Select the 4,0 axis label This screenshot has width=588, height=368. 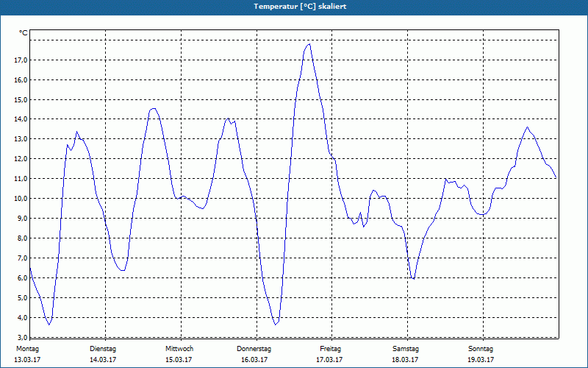(22, 318)
